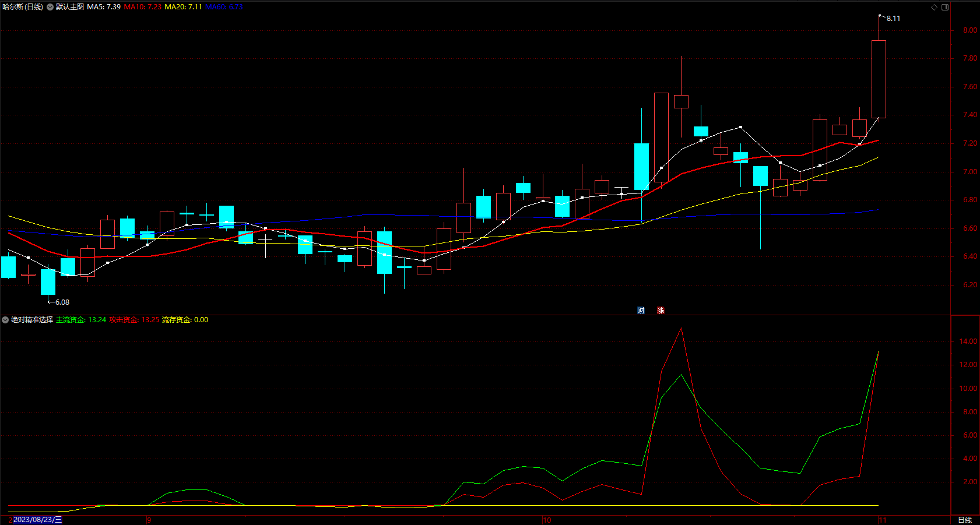Click the month 11 marker on time axis
Viewport: 980px width, 525px height.
coord(883,520)
